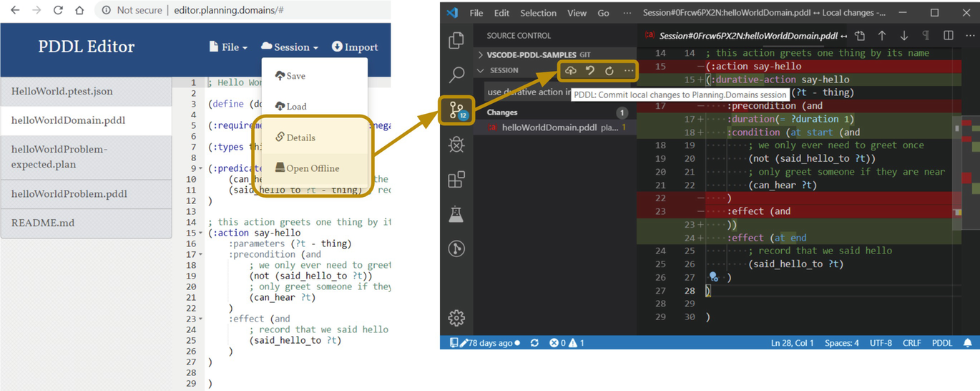The height and width of the screenshot is (391, 980).
Task: Click the browser back arrow
Action: coord(14,11)
